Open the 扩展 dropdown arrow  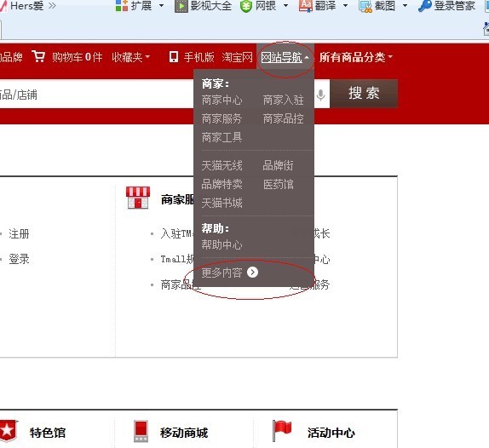tap(161, 6)
